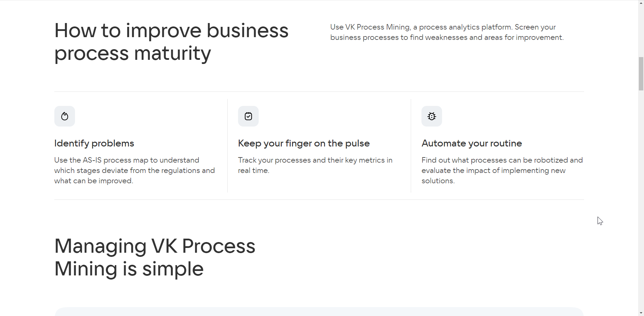Screen dimensions: 644x316
Task: Click the Managing VK Process Mining is simple heading
Action: 155,257
